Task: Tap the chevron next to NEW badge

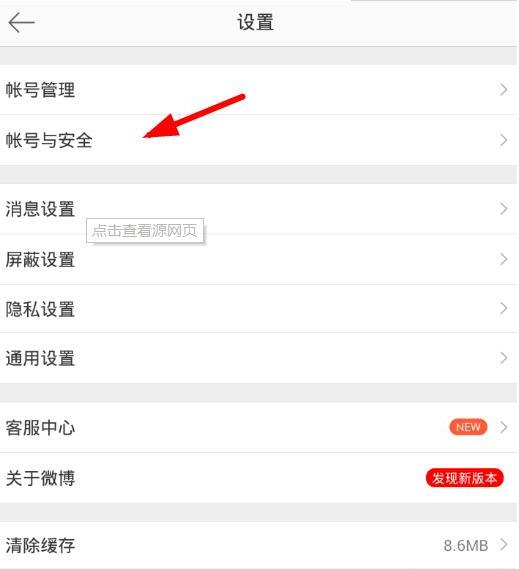Action: [x=503, y=427]
